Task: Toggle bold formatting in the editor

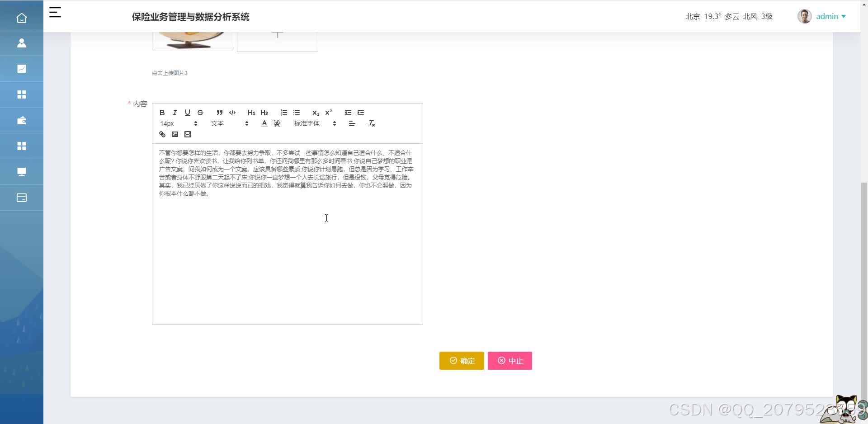Action: click(x=162, y=113)
